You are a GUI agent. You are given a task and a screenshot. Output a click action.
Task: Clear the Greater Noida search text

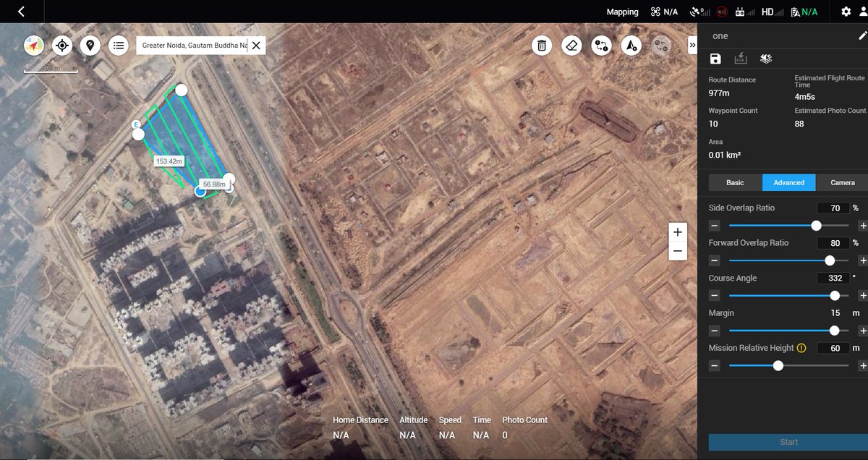[256, 46]
